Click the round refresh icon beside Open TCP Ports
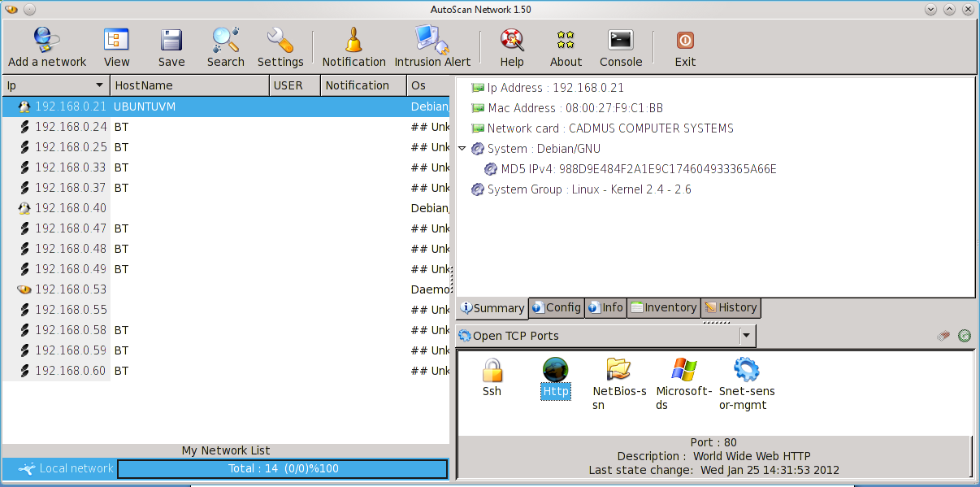Viewport: 980px width, 487px height. tap(965, 335)
